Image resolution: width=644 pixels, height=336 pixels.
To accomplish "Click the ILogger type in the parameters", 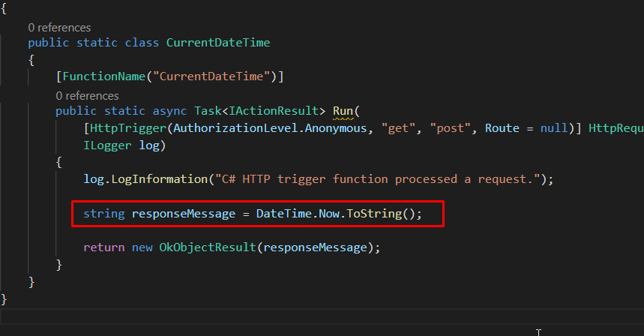I will (x=107, y=145).
